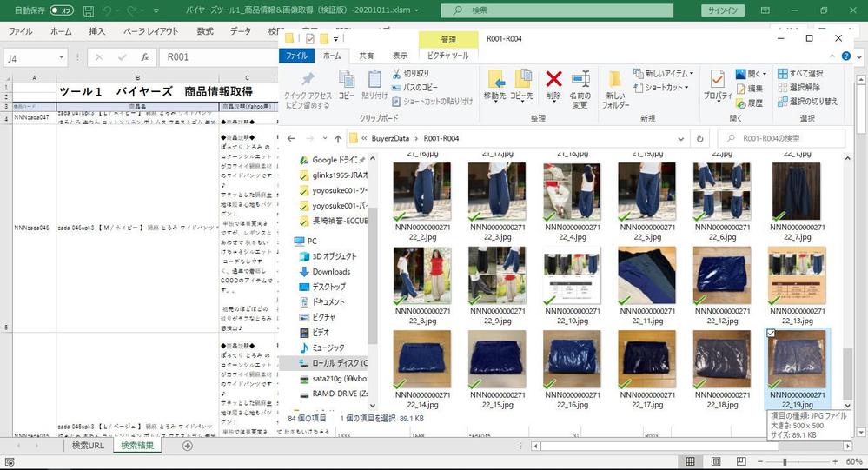This screenshot has width=868, height=470.
Task: Switch to 検索URL sheet tab
Action: pos(88,446)
